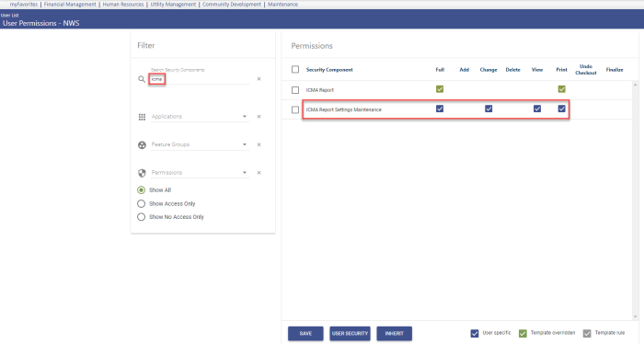Toggle Full permission for ICMA Report
This screenshot has width=644, height=344.
(x=440, y=89)
